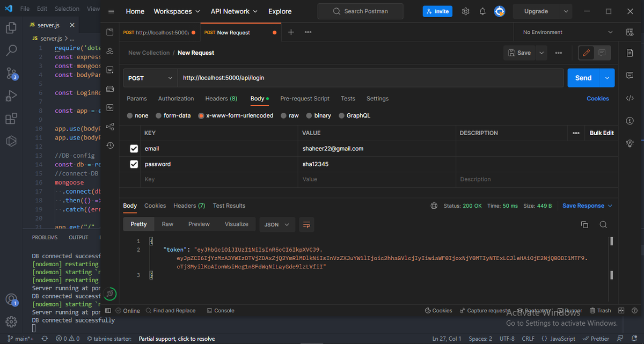This screenshot has height=344, width=644.
Task: Switch to edit (pencil) mode
Action: tap(587, 53)
